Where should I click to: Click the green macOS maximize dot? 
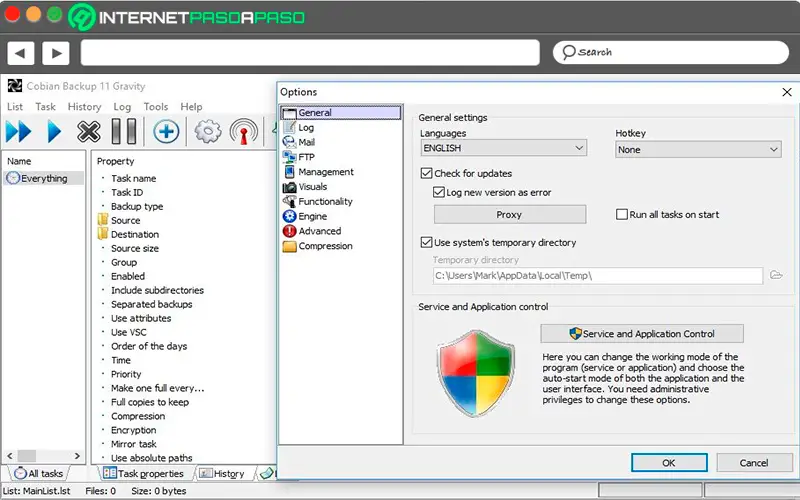point(55,14)
